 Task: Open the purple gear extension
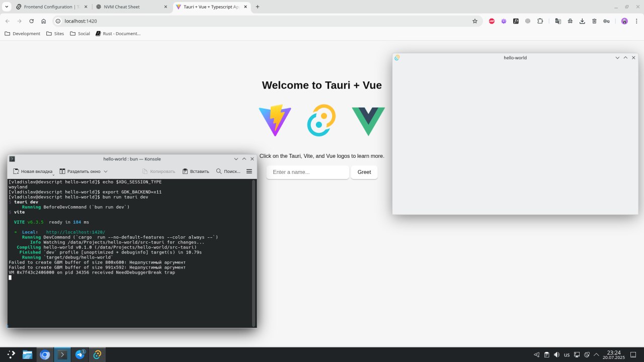(x=504, y=21)
